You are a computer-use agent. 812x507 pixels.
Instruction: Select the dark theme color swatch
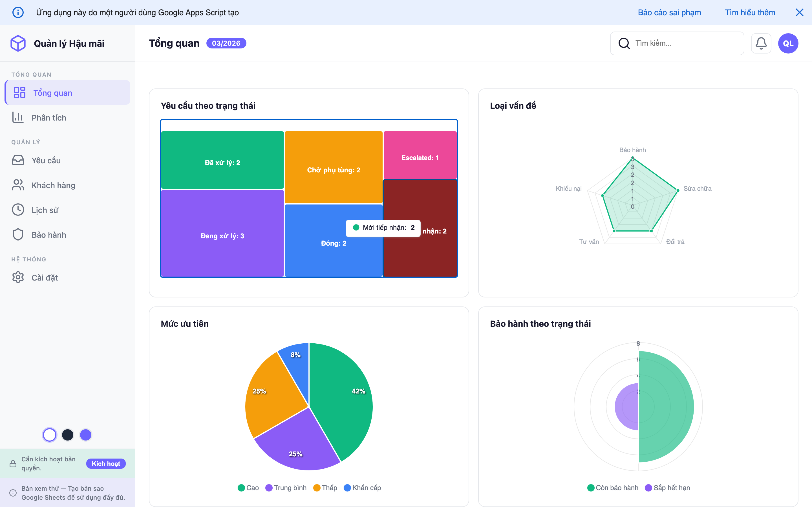pyautogui.click(x=68, y=435)
